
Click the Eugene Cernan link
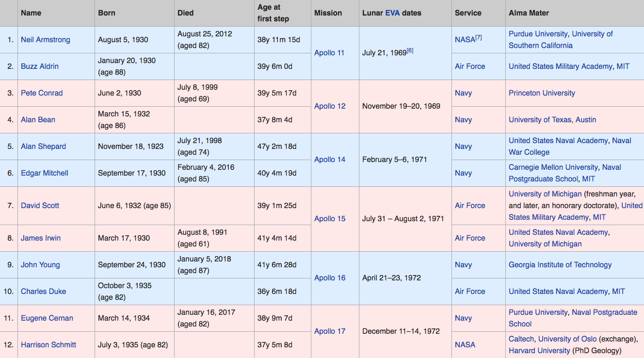pos(47,318)
